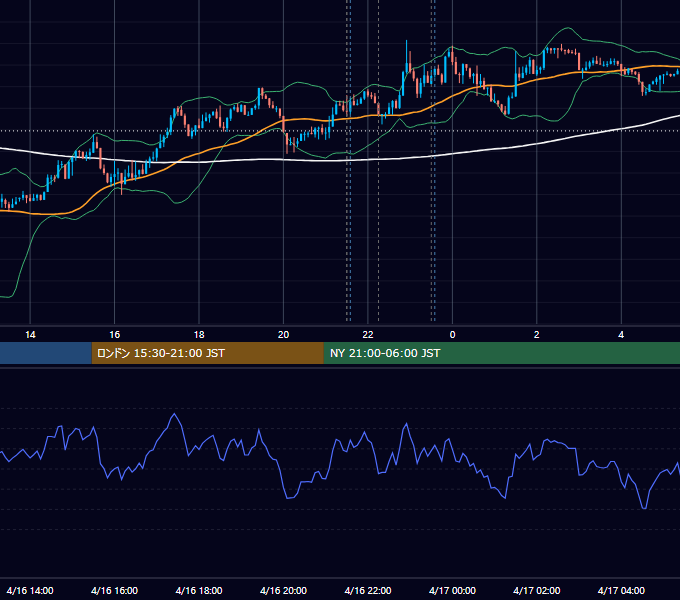Click the 4 label on upper time axis
This screenshot has height=600, width=680.
tap(621, 335)
